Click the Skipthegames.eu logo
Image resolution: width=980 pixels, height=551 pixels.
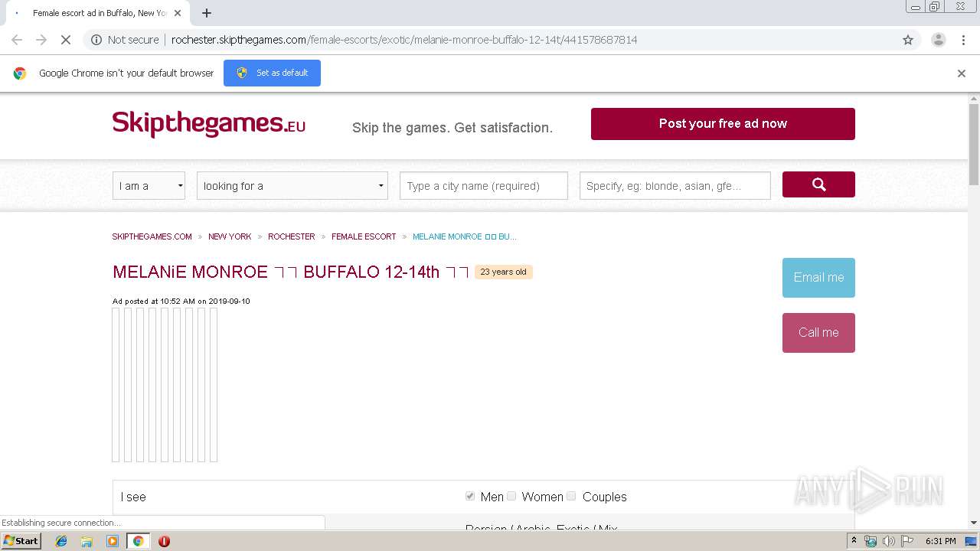click(209, 124)
